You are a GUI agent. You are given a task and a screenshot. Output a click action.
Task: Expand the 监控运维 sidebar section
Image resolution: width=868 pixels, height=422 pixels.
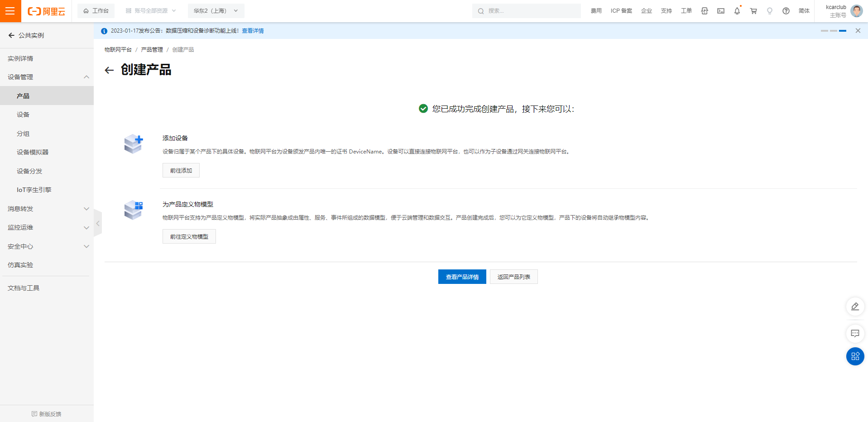pyautogui.click(x=86, y=228)
